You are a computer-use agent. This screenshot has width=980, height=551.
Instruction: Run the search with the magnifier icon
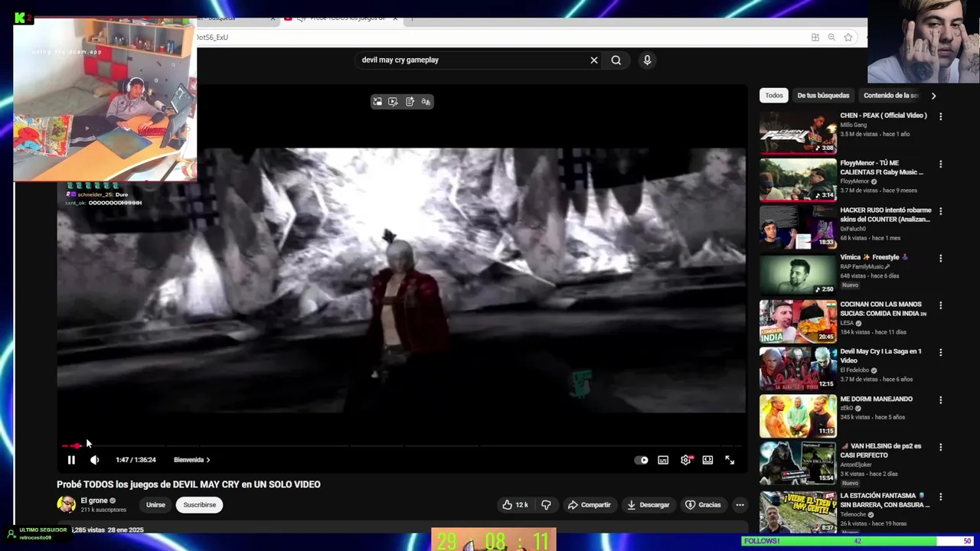(616, 60)
